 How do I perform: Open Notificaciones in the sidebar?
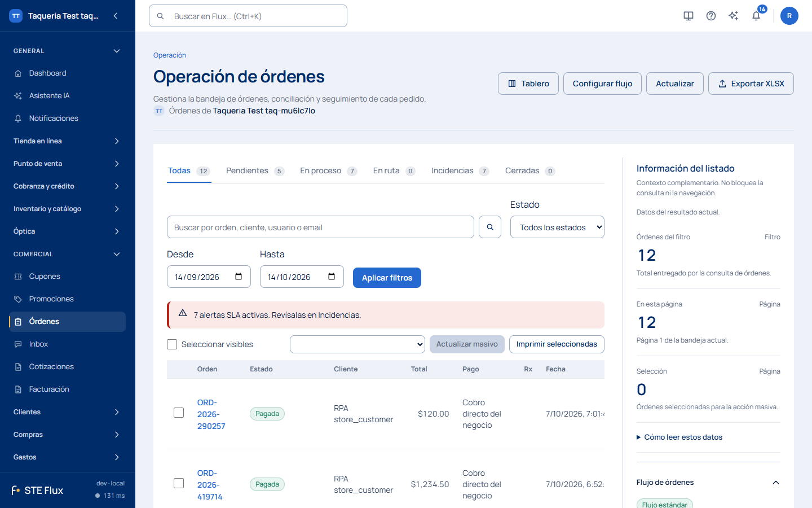[x=68, y=119]
